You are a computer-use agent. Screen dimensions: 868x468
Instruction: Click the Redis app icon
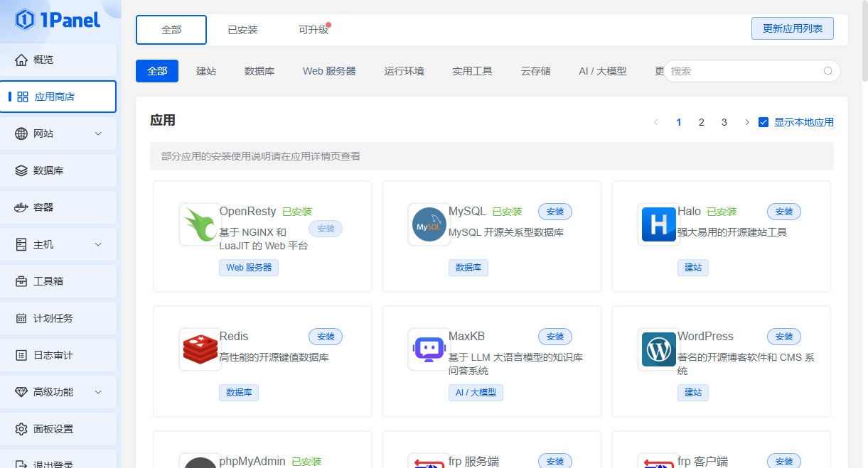point(200,349)
